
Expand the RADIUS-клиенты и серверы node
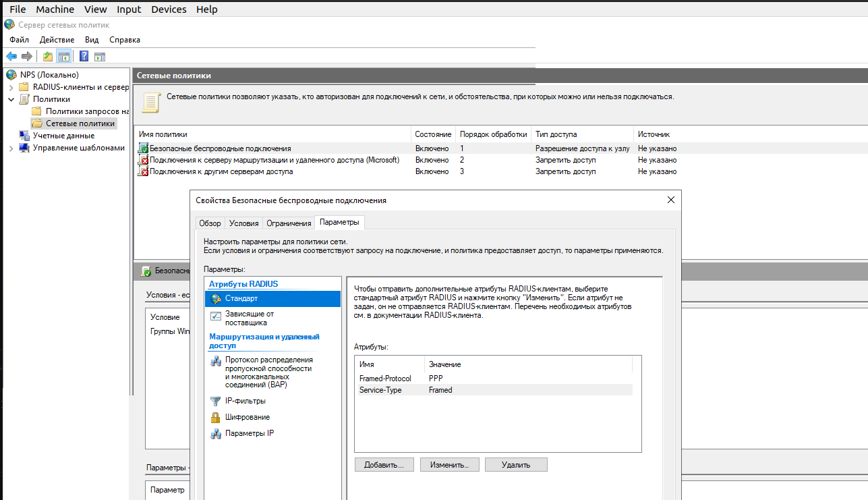click(x=11, y=87)
